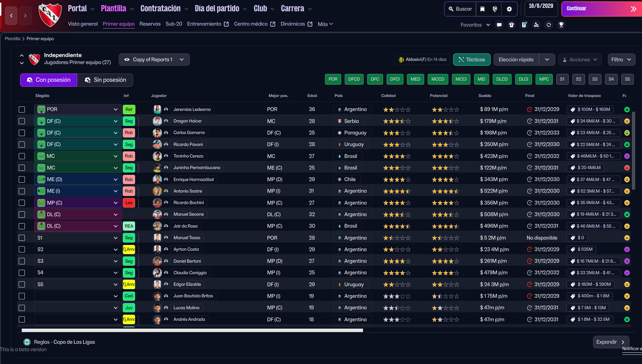Check the box for Manuel Tasso row
The width and height of the screenshot is (642, 364).
(22, 238)
